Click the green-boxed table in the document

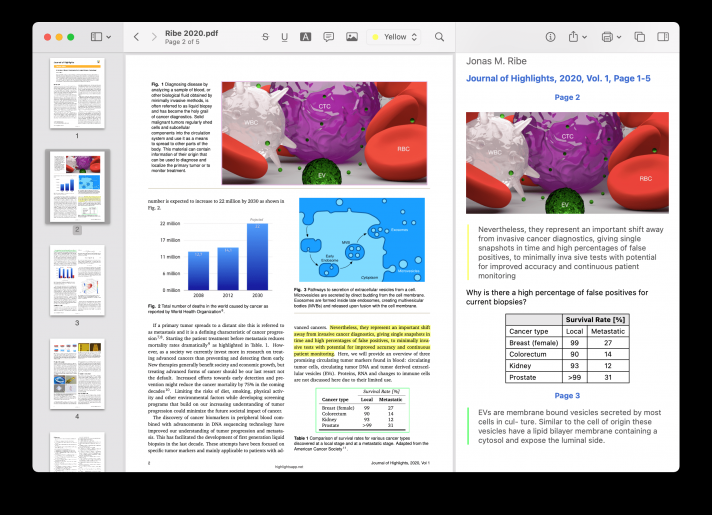coord(362,410)
